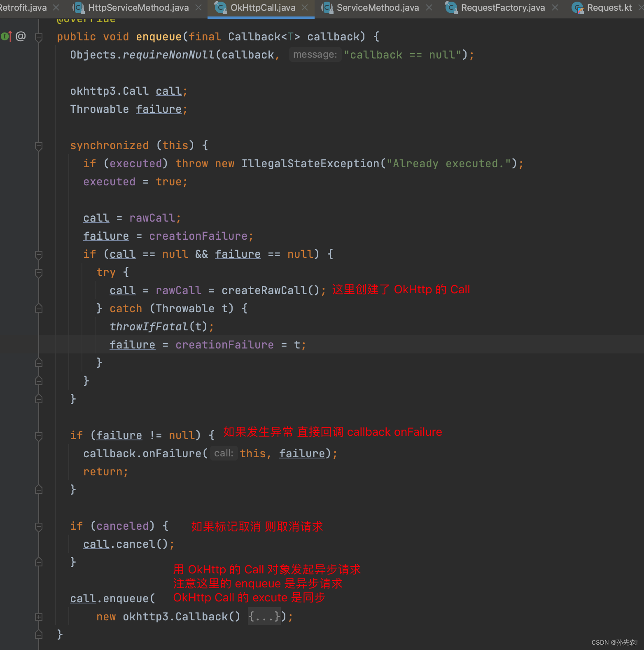Collapse the try block fold marker
The width and height of the screenshot is (644, 650).
coord(39,273)
